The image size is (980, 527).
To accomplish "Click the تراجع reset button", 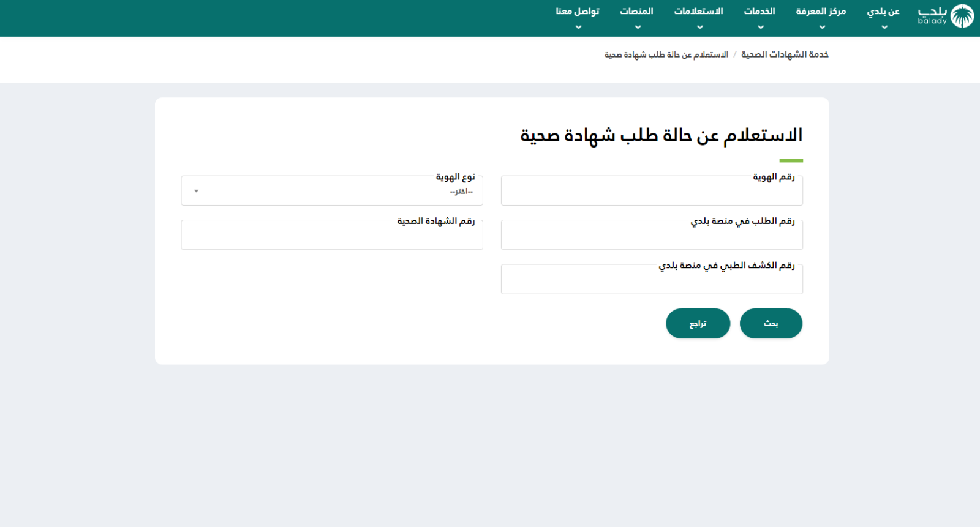I will click(x=698, y=323).
